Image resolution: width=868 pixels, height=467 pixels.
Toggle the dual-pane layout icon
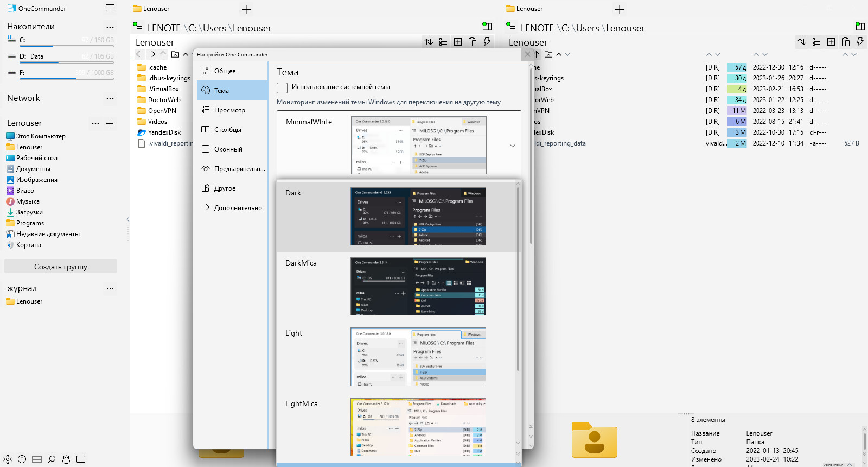tap(37, 459)
